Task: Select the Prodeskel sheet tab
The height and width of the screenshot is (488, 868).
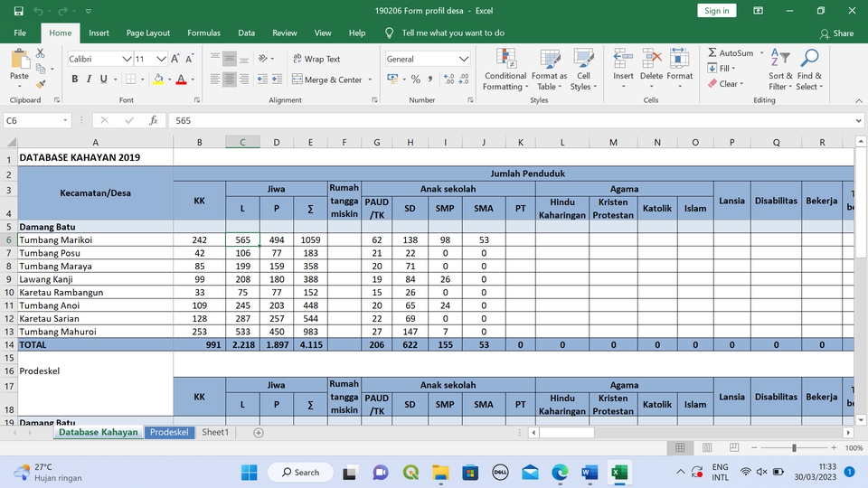Action: [169, 432]
